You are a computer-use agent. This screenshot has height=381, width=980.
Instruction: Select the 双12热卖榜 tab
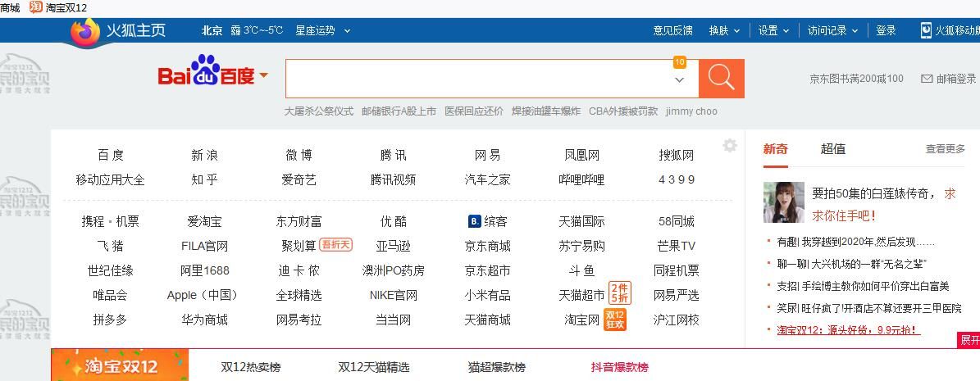pyautogui.click(x=251, y=367)
